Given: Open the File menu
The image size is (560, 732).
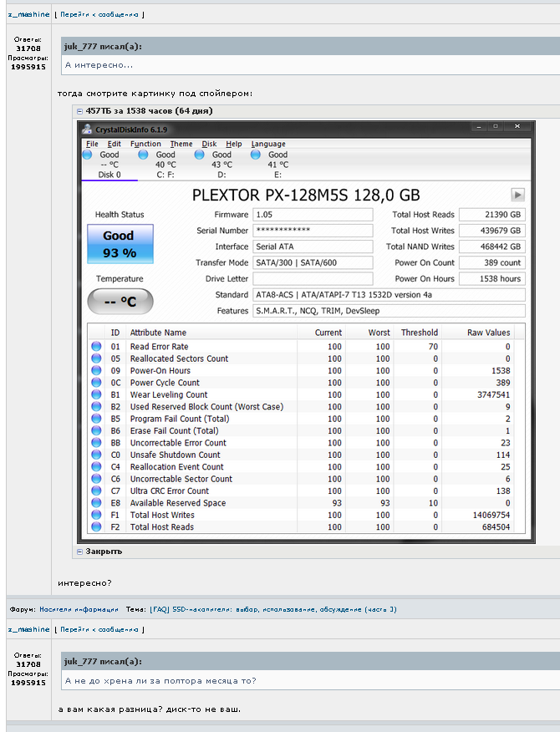Looking at the screenshot, I should point(92,144).
